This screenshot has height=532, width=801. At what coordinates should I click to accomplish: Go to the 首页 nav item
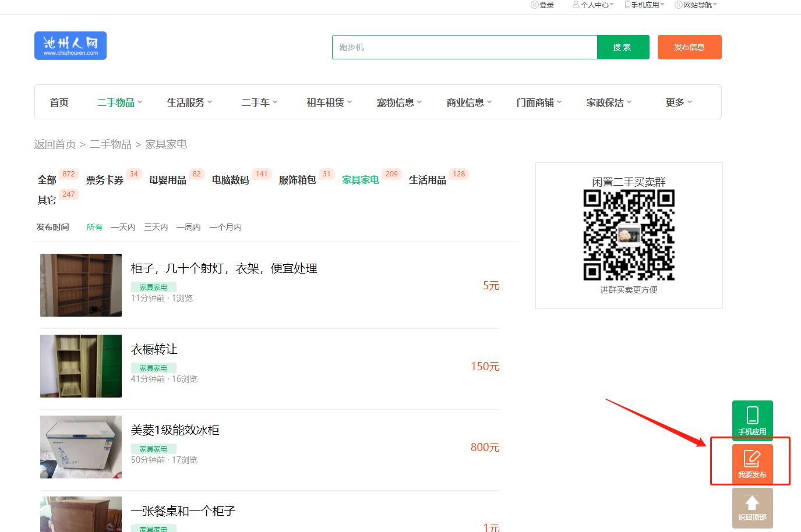59,102
